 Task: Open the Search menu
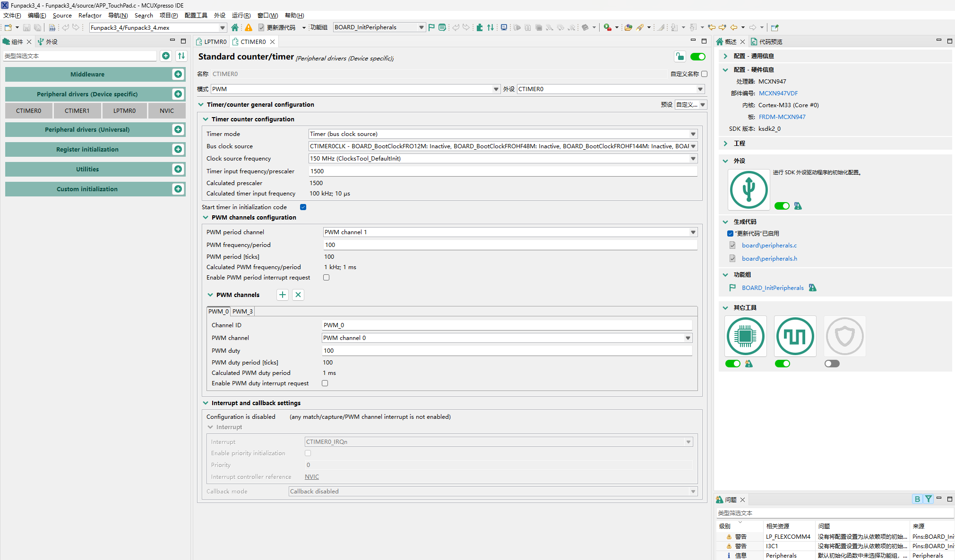(x=144, y=16)
